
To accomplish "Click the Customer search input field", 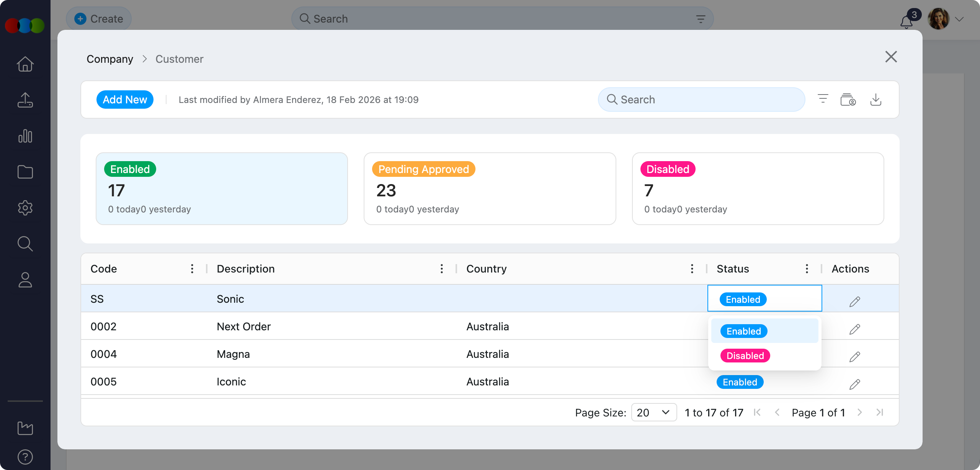I will 701,100.
